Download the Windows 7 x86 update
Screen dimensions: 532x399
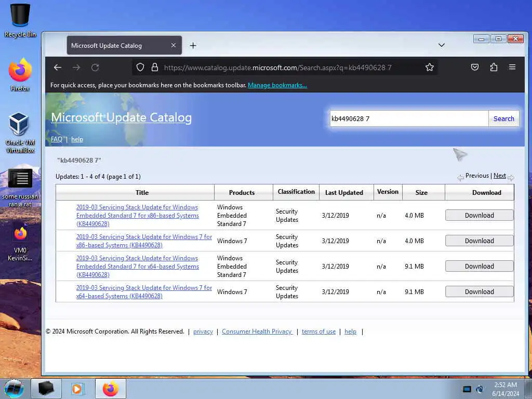480,241
